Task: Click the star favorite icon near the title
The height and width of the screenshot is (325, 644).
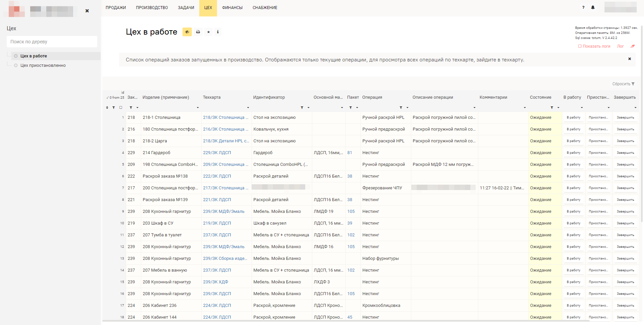Action: (x=208, y=32)
